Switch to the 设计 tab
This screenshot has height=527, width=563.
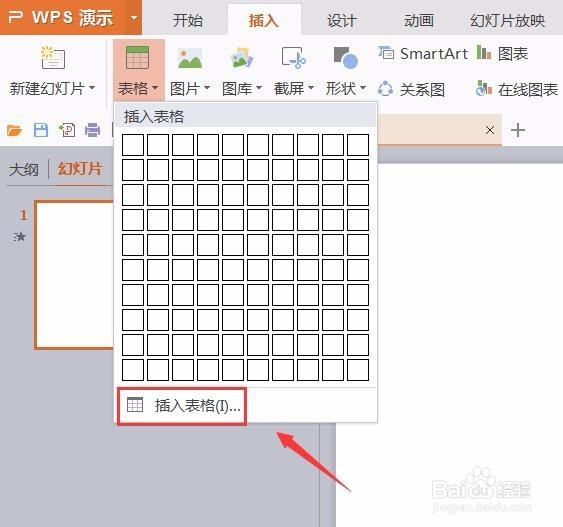click(341, 20)
